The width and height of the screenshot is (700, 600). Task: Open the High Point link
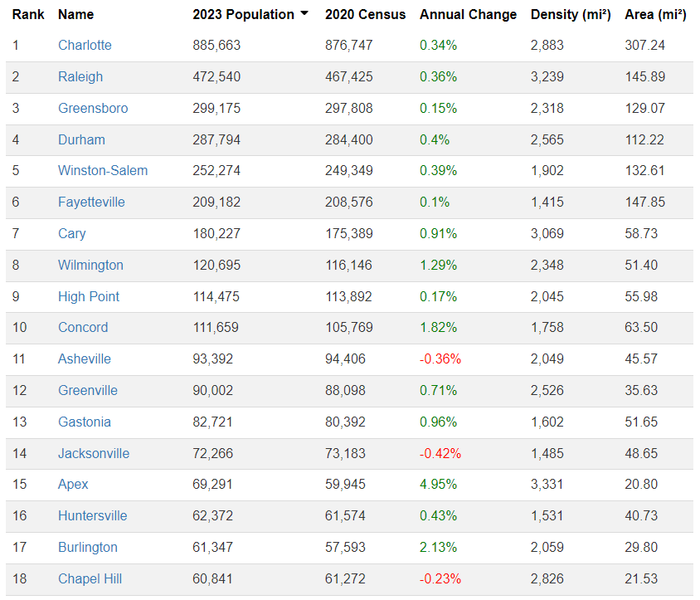89,296
